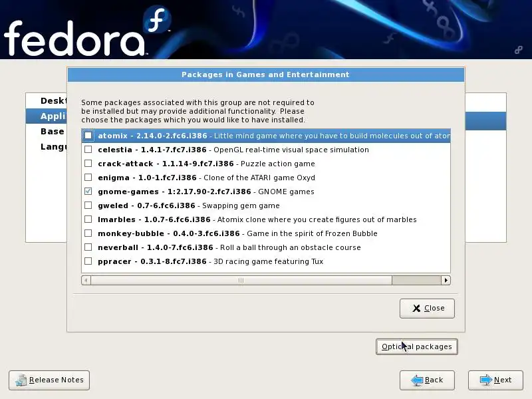Screen dimensions: 532x399
Task: Click the left arrow of horizontal scrollbar
Action: [86, 280]
